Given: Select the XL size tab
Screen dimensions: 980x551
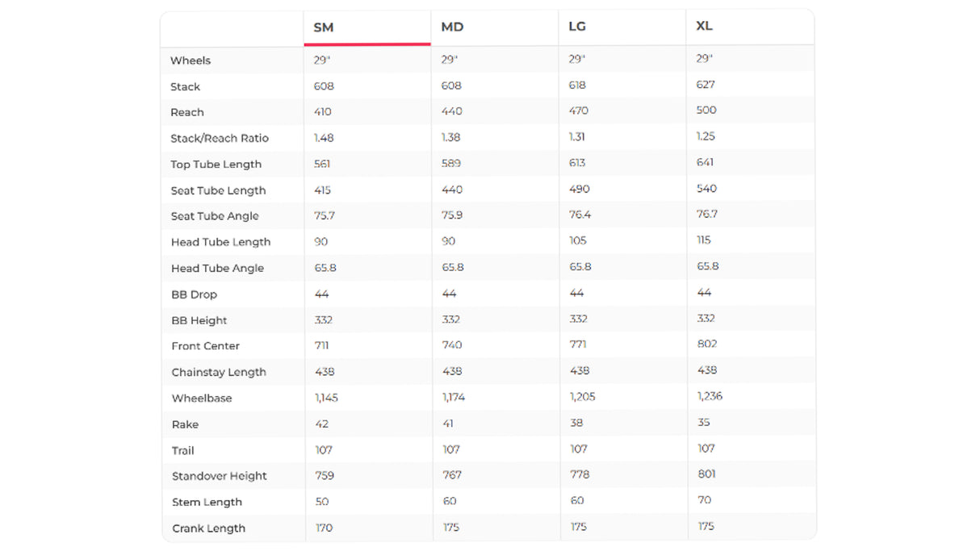Looking at the screenshot, I should click(704, 26).
